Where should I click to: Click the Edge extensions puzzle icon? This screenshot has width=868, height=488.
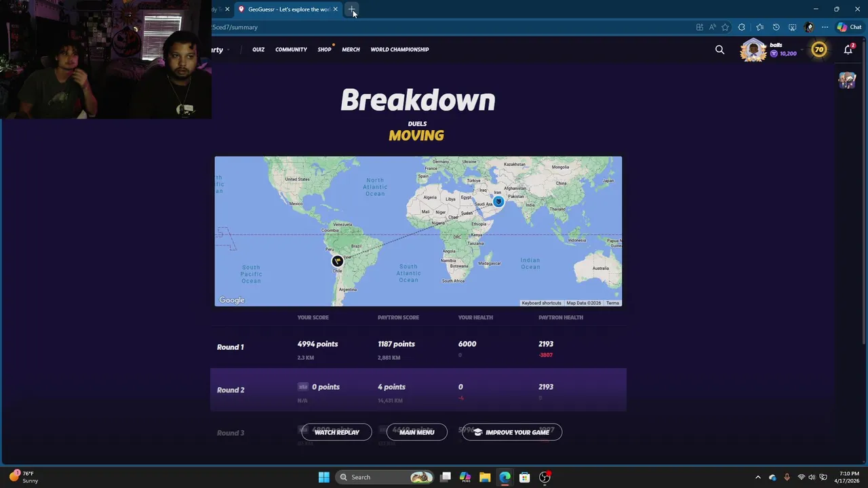click(x=741, y=27)
